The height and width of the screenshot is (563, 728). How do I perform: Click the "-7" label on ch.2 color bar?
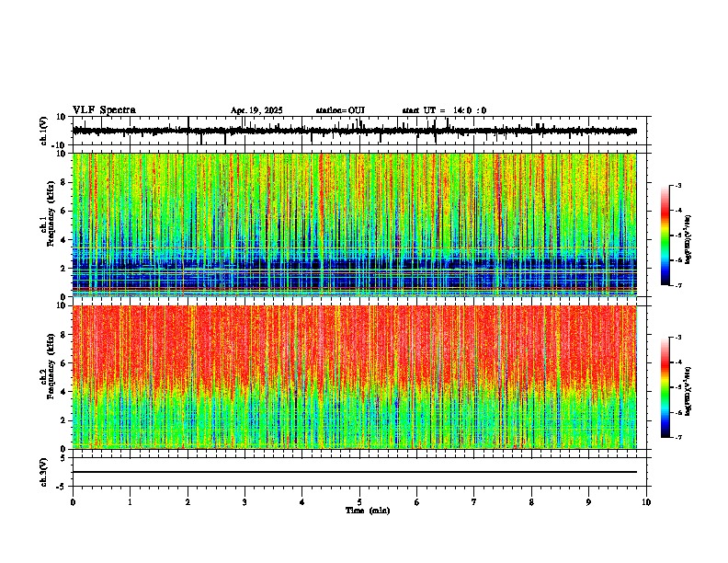click(678, 437)
